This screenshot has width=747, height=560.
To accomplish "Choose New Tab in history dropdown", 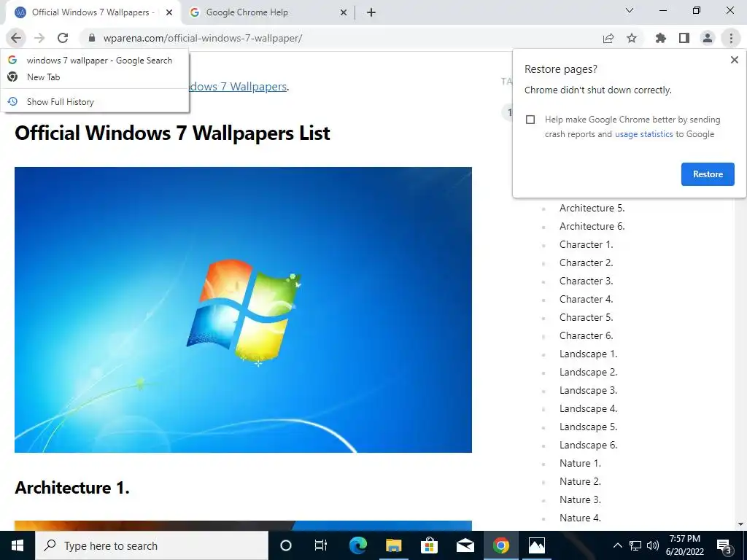I will (x=94, y=77).
